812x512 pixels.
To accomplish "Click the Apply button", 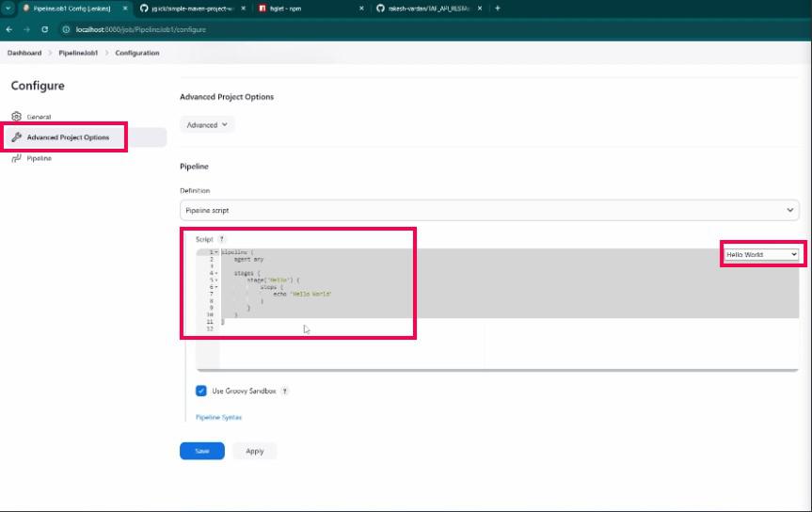I will (x=254, y=451).
